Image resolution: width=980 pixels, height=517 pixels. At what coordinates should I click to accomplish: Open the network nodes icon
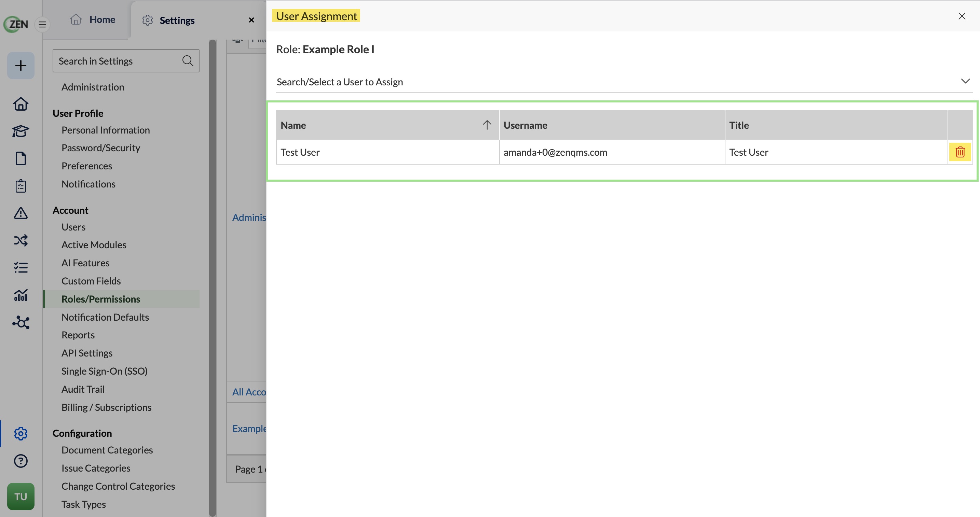coord(21,322)
